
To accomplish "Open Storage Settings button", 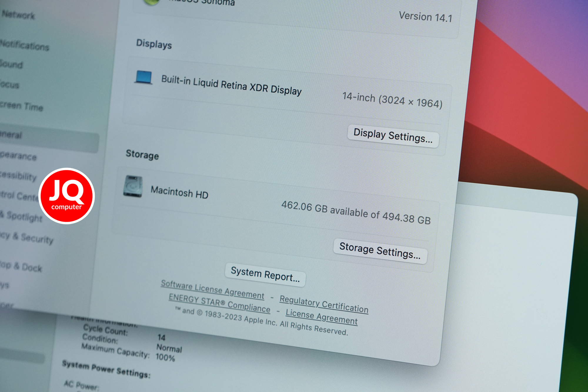I will click(x=380, y=251).
